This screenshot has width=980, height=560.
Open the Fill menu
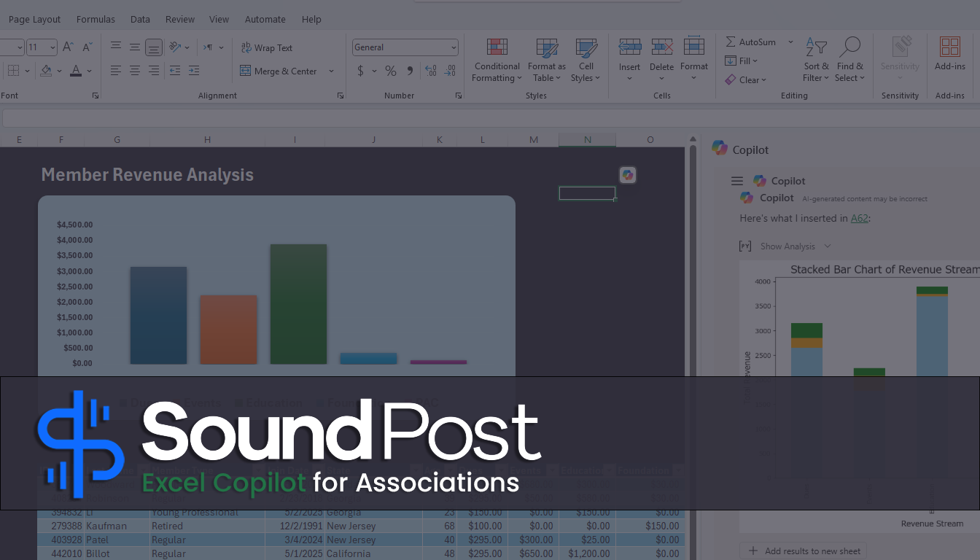pos(742,61)
